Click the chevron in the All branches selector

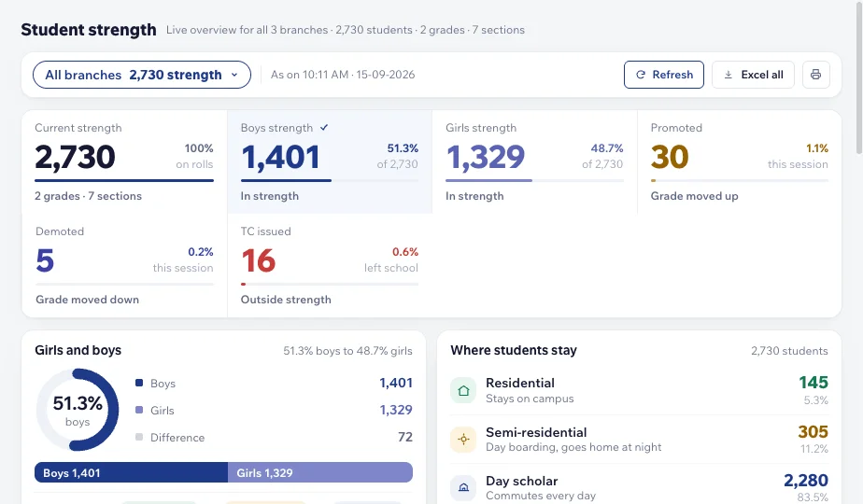click(234, 75)
